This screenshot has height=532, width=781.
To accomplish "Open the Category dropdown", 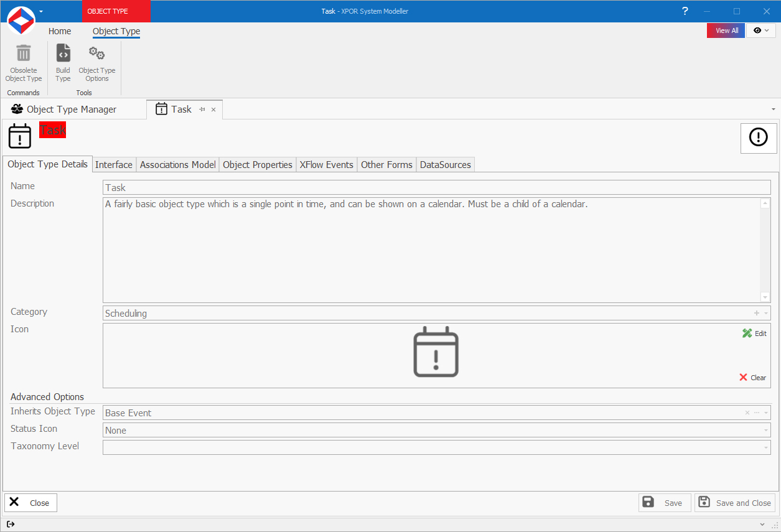I will pos(765,313).
